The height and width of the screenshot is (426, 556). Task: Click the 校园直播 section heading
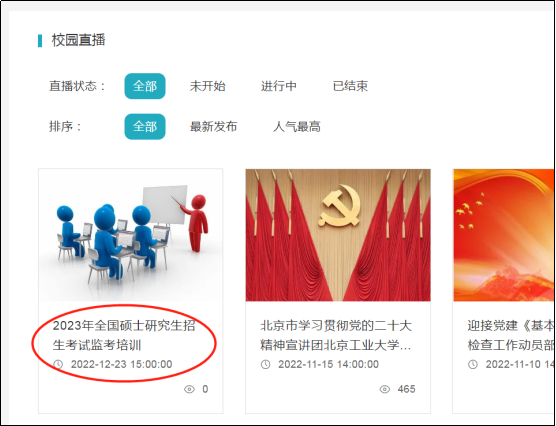(x=78, y=40)
